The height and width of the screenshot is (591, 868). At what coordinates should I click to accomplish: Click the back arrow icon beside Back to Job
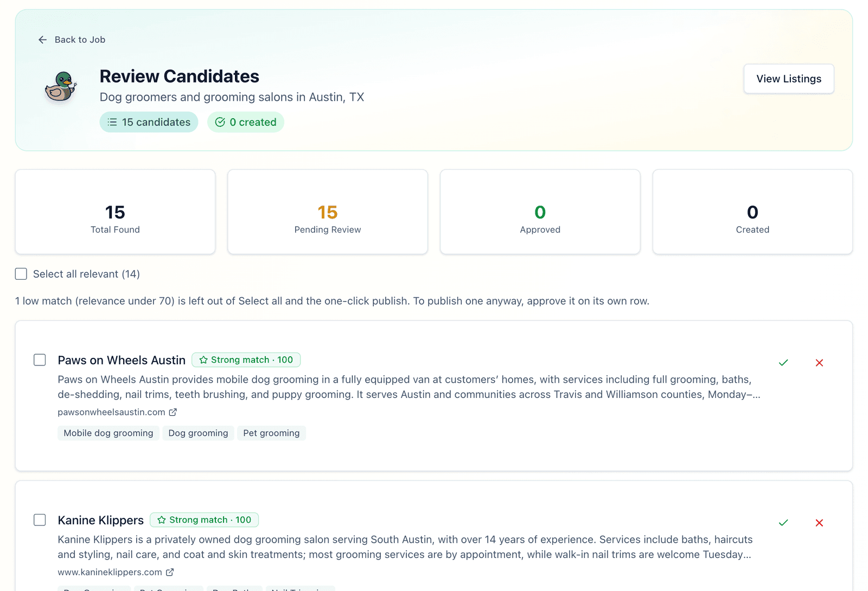(42, 40)
